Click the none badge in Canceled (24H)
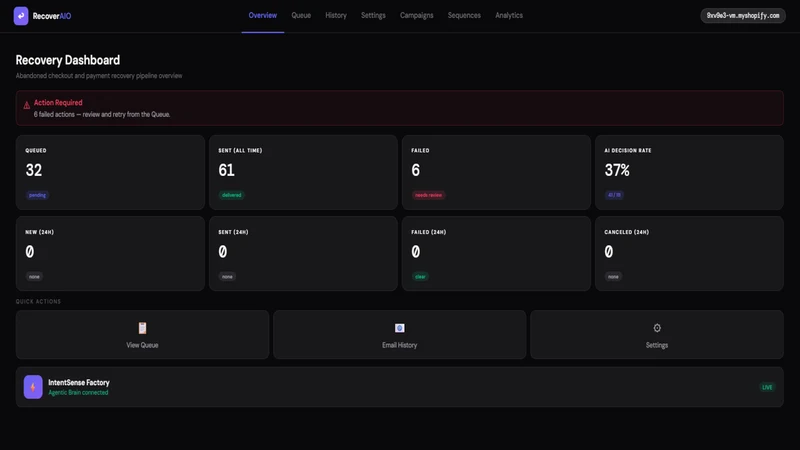The width and height of the screenshot is (800, 450). [613, 277]
